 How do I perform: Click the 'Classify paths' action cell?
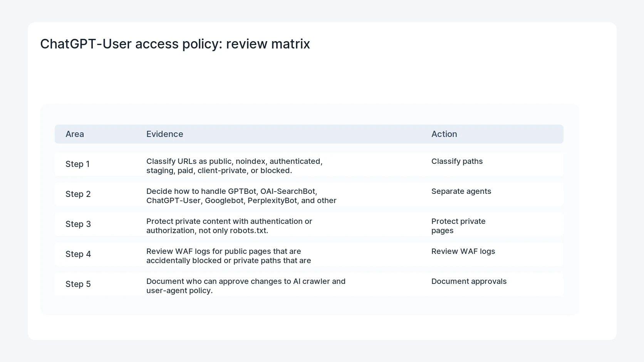click(457, 161)
